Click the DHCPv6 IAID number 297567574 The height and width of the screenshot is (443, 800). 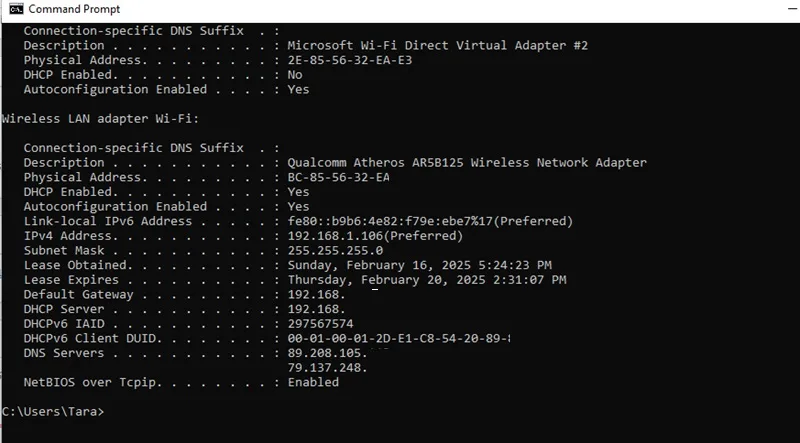[x=320, y=324]
